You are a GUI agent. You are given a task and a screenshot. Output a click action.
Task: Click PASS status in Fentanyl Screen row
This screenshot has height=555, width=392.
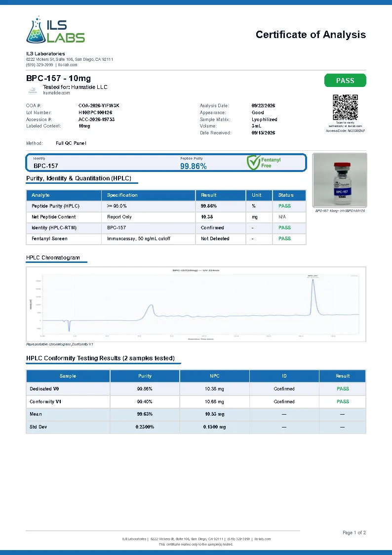pyautogui.click(x=284, y=239)
